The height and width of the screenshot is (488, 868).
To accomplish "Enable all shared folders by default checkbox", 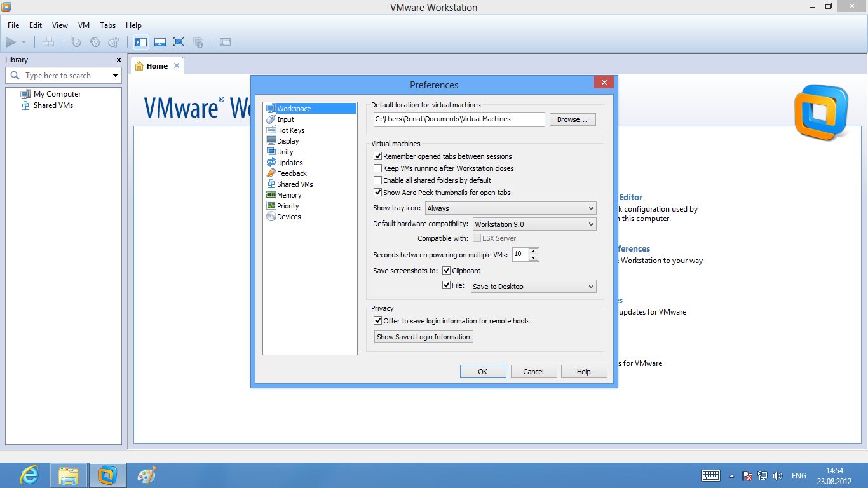I will pyautogui.click(x=378, y=180).
